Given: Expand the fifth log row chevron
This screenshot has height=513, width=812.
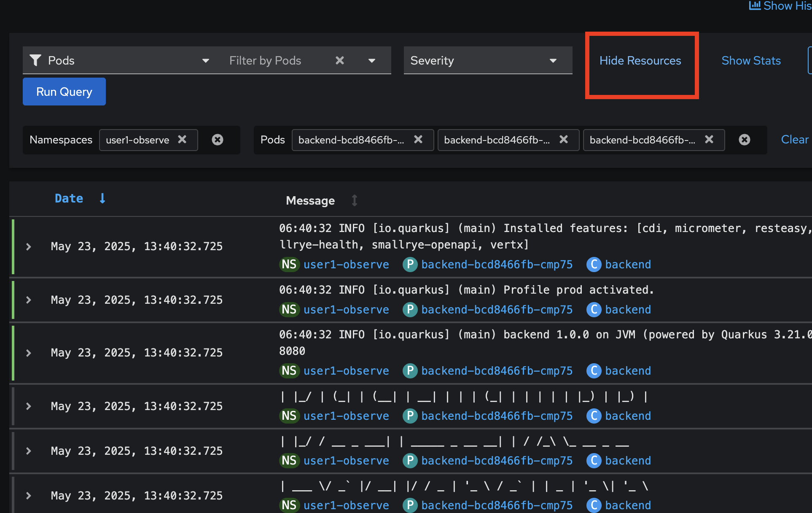Looking at the screenshot, I should click(29, 451).
